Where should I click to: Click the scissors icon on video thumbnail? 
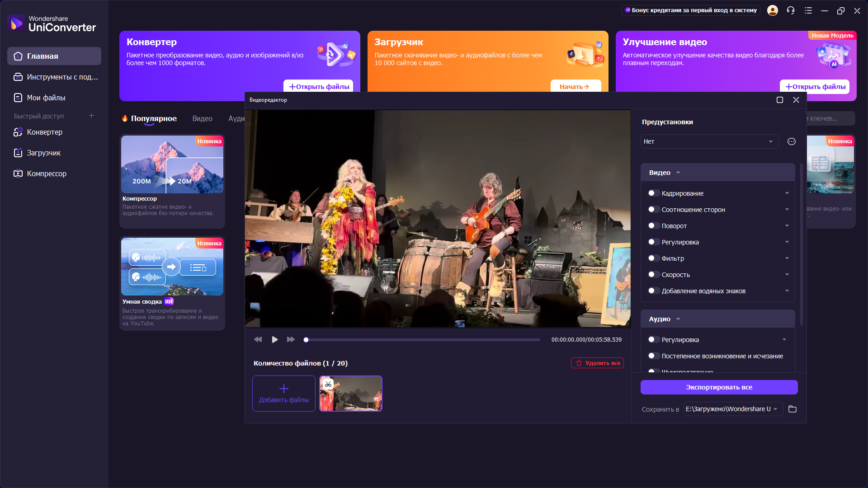pyautogui.click(x=328, y=385)
